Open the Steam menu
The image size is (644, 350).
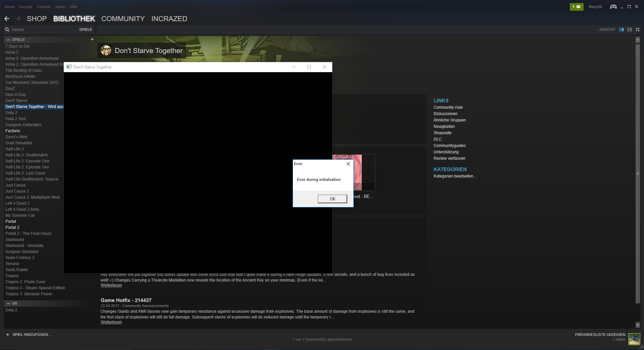9,7
